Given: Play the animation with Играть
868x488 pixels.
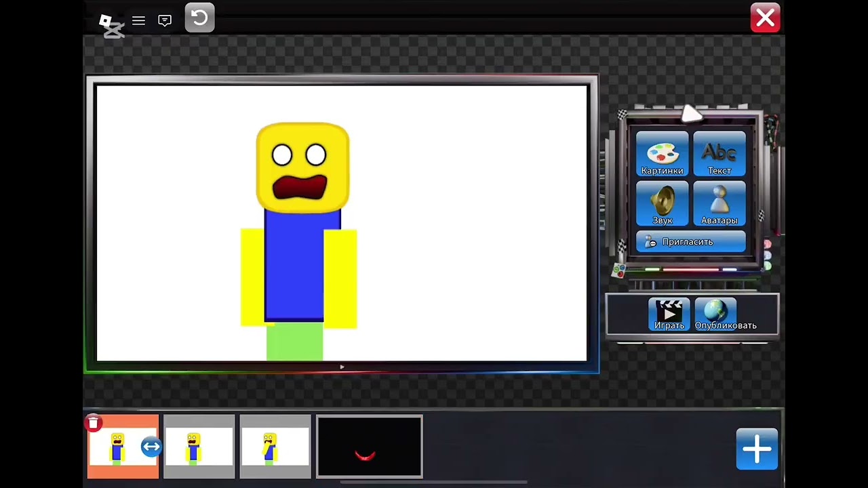Looking at the screenshot, I should pos(669,314).
